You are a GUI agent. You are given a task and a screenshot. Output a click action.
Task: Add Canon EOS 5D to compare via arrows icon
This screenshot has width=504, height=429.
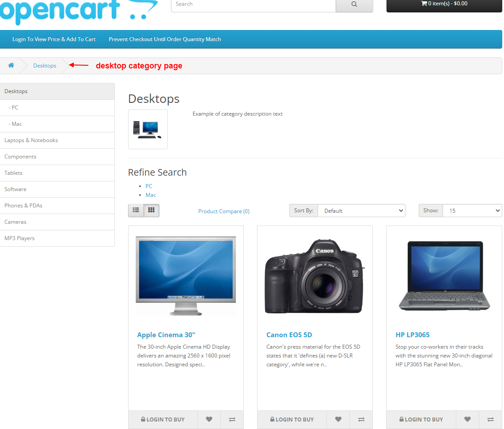361,420
